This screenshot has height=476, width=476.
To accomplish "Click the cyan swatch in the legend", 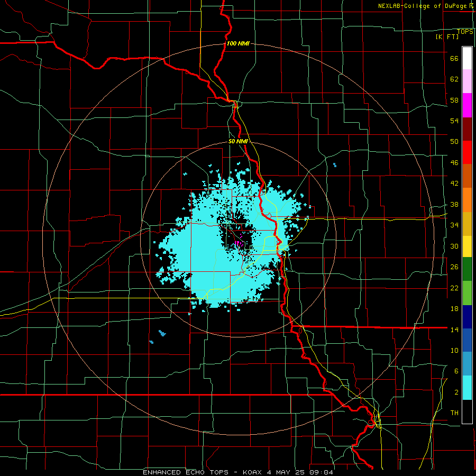I will 467,388.
